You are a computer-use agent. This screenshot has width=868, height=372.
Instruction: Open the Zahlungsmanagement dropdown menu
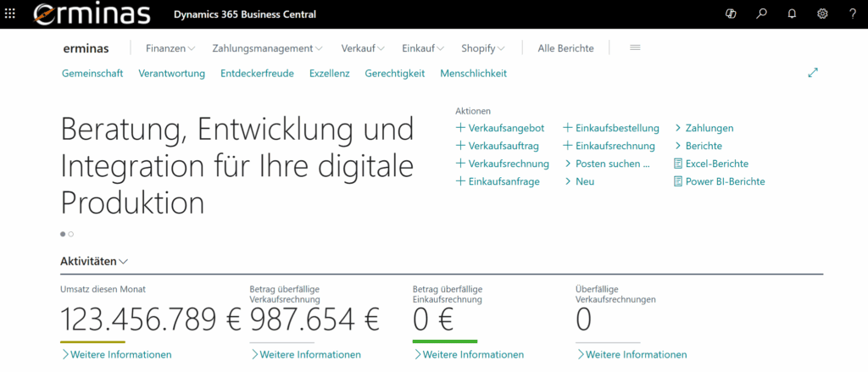[x=267, y=48]
